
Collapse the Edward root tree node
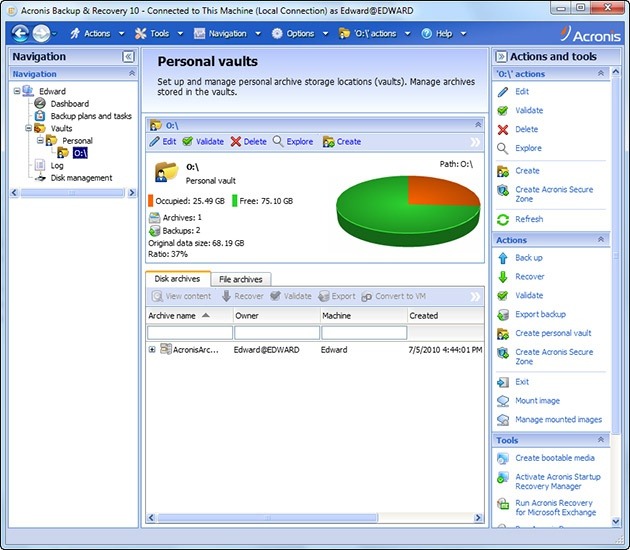click(x=17, y=91)
